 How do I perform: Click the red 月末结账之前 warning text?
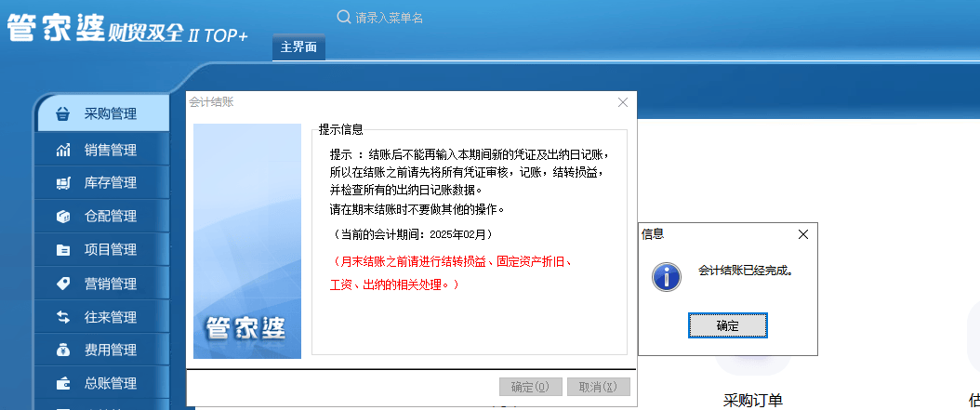(x=451, y=273)
